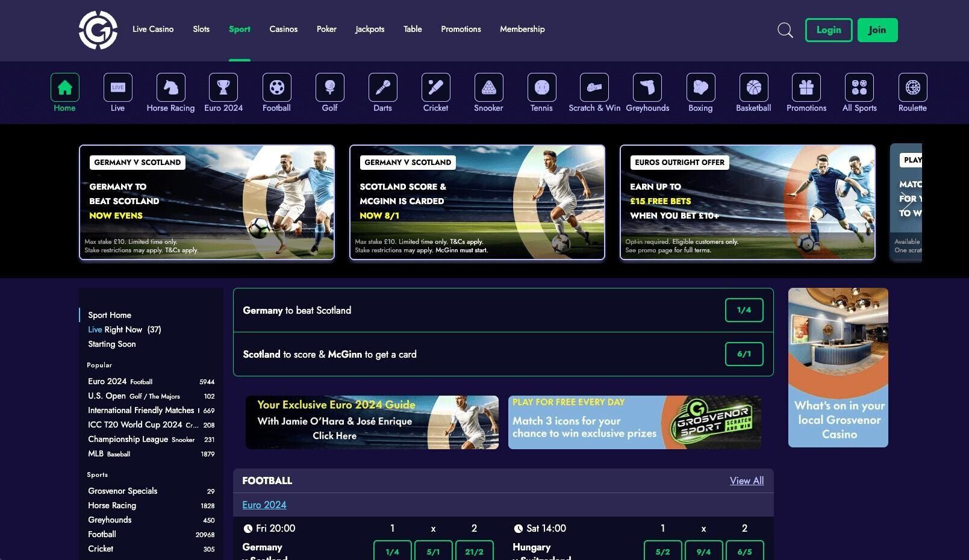Image resolution: width=969 pixels, height=560 pixels.
Task: Open ICC T20 World Cup 2024 link
Action: [x=151, y=425]
